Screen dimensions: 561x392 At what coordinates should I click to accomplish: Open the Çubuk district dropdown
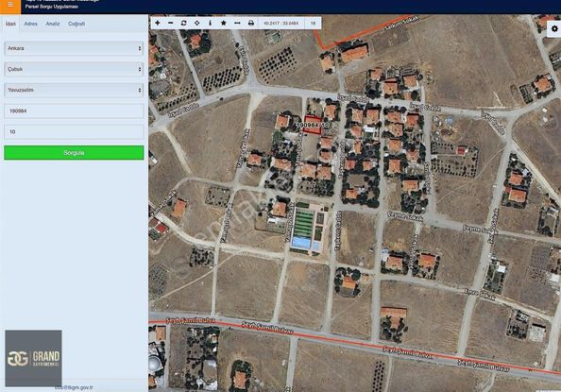coord(74,69)
